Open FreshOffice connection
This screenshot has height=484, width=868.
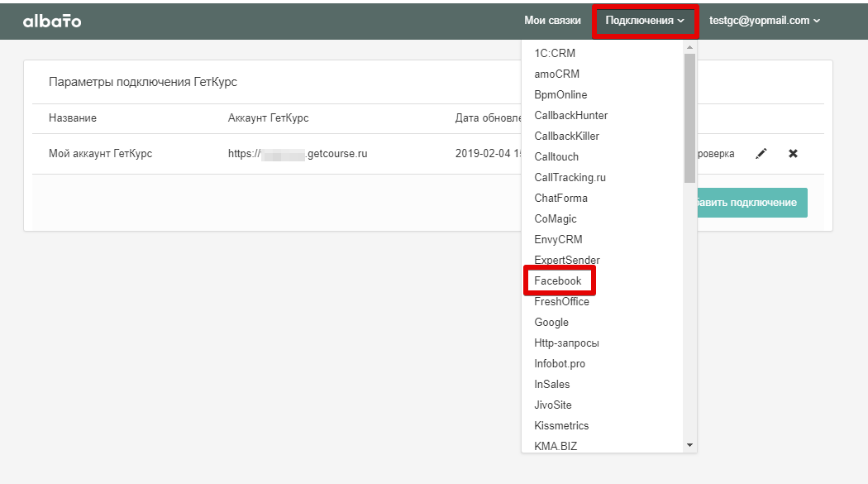[x=561, y=301]
